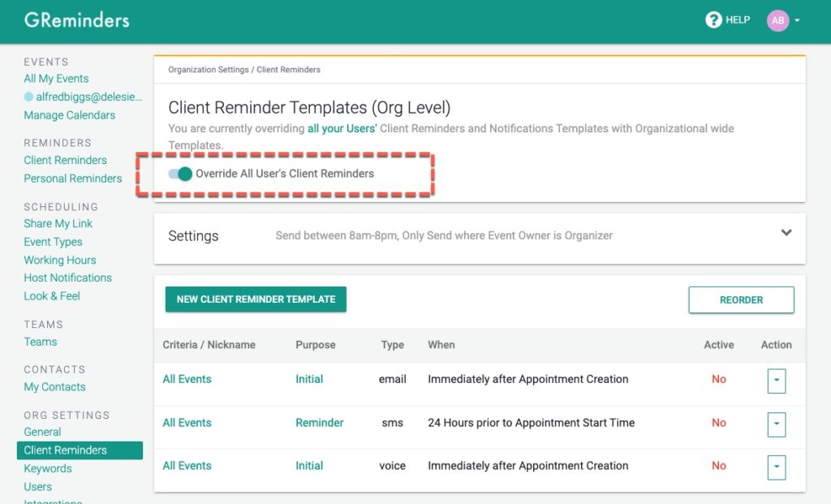Open Working Hours settings
This screenshot has height=504, width=831.
(x=60, y=261)
